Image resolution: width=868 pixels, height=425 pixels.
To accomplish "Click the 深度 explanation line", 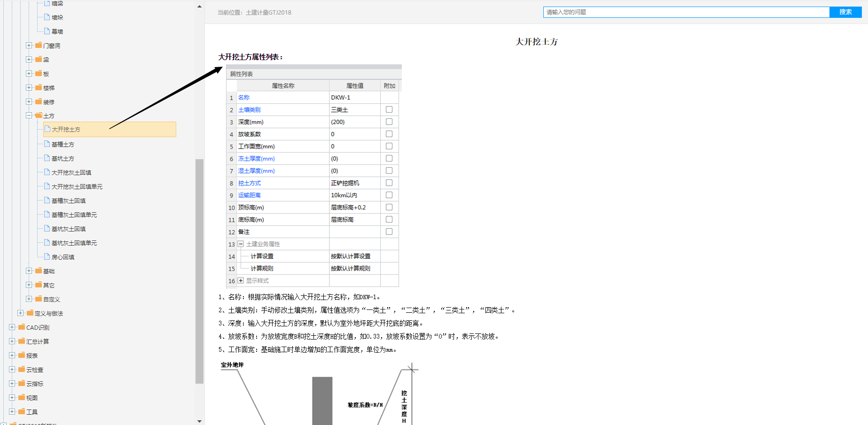I will coord(322,323).
